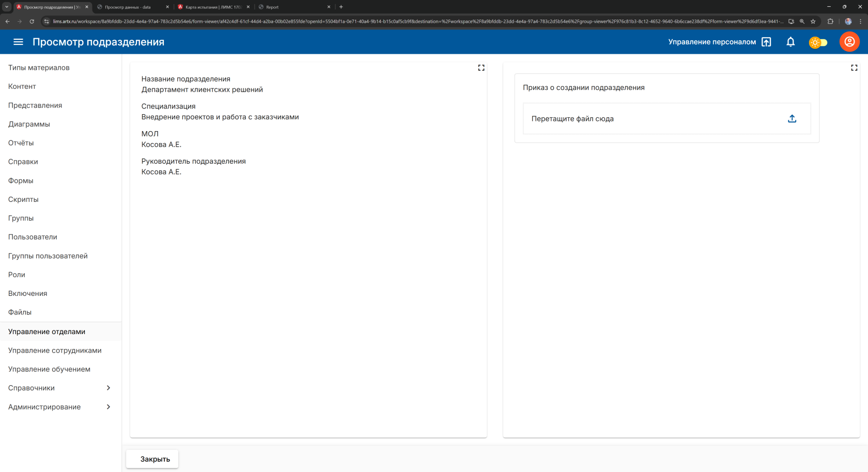Expand the left department details panel fullscreen

pos(481,68)
